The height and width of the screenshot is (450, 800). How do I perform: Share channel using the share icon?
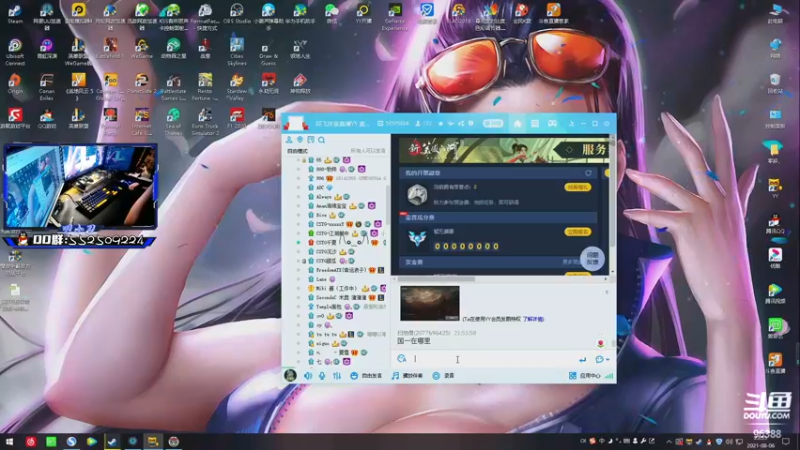(x=461, y=123)
